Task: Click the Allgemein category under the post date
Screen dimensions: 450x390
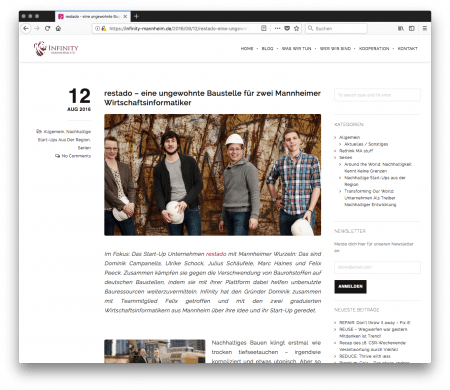Action: pos(54,132)
